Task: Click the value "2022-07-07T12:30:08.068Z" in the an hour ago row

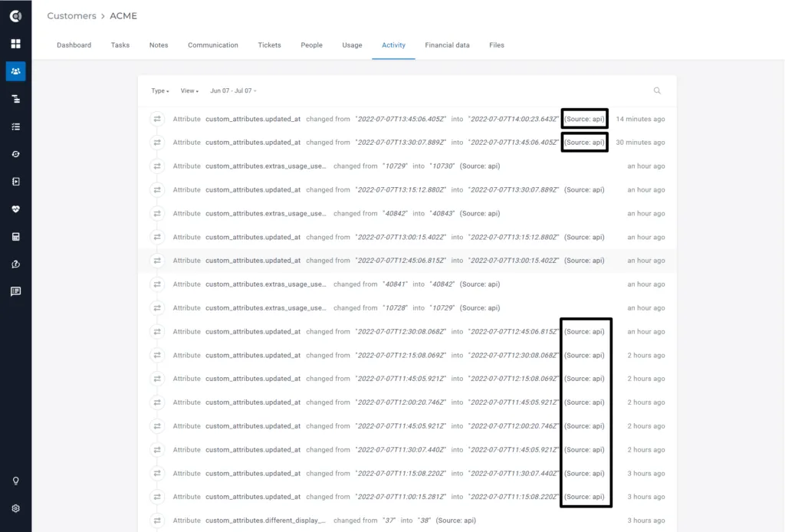Action: (x=400, y=332)
